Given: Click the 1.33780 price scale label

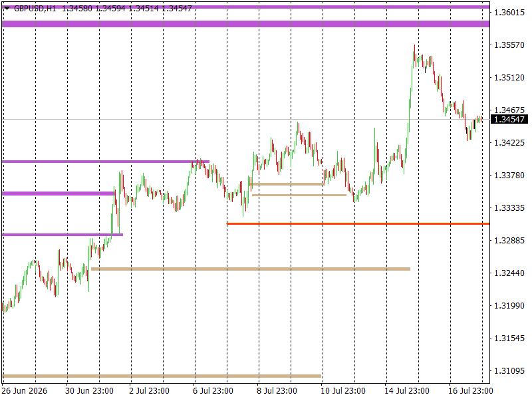Looking at the screenshot, I should pyautogui.click(x=509, y=176).
